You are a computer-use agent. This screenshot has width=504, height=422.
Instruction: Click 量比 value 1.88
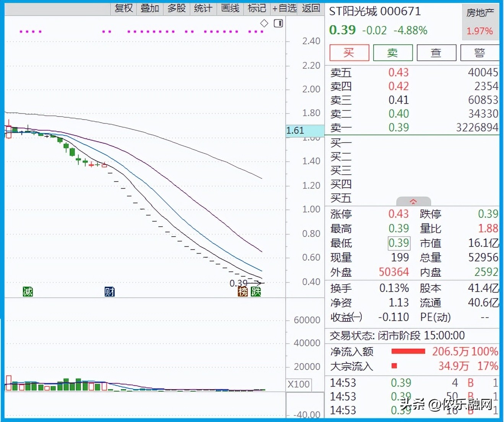(488, 228)
